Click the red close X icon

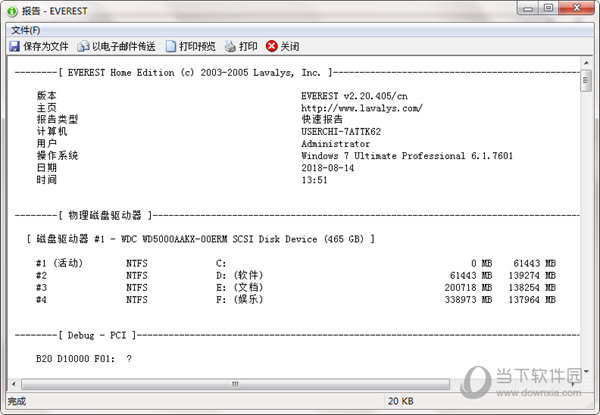[x=271, y=46]
